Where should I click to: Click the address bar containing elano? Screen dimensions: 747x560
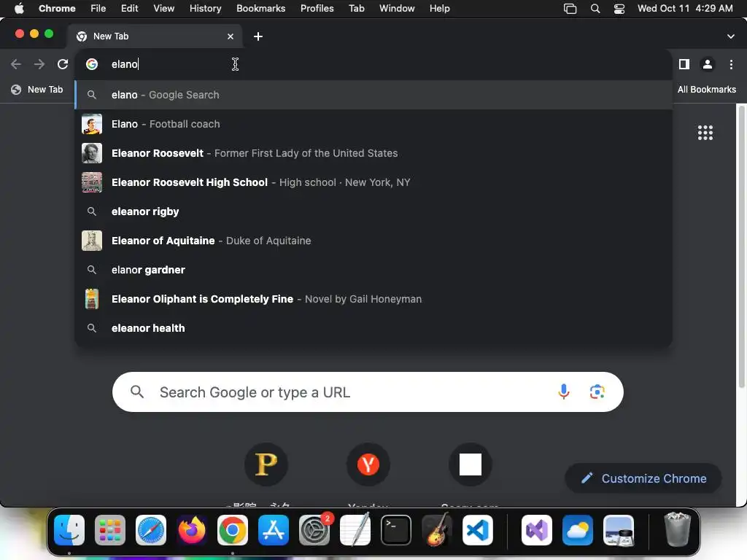373,64
